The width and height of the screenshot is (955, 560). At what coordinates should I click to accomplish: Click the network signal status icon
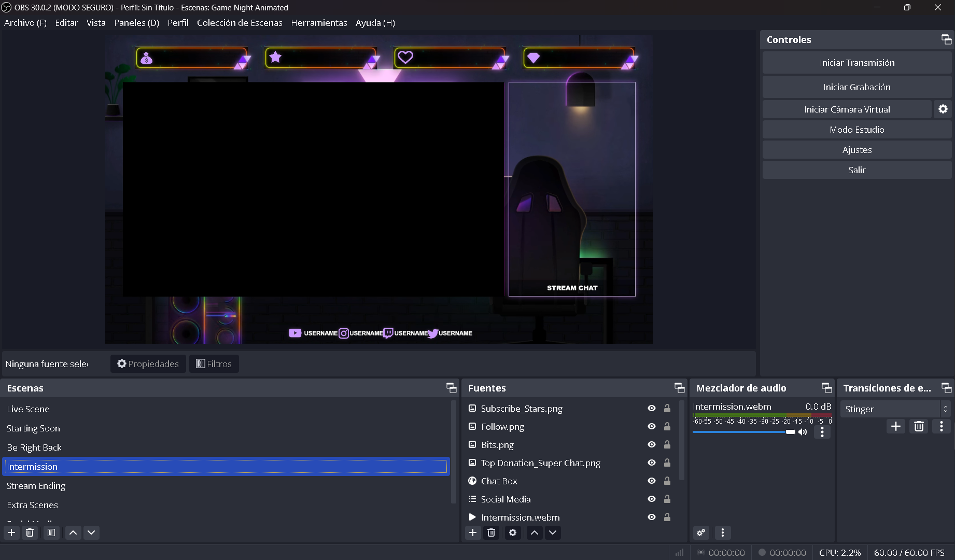coord(679,553)
